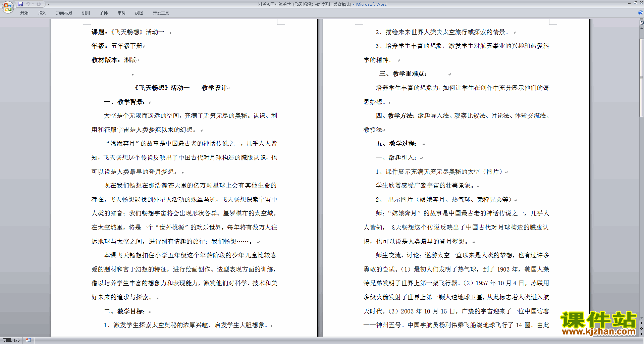
Task: Click the line 好未来的追求与探索。
Action: pos(123,297)
